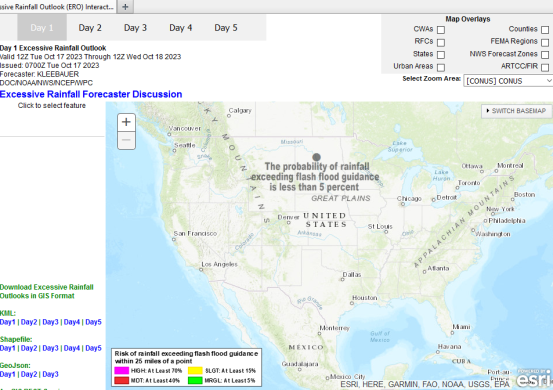
Task: Enable the Counties overlay checkbox
Action: (x=545, y=30)
